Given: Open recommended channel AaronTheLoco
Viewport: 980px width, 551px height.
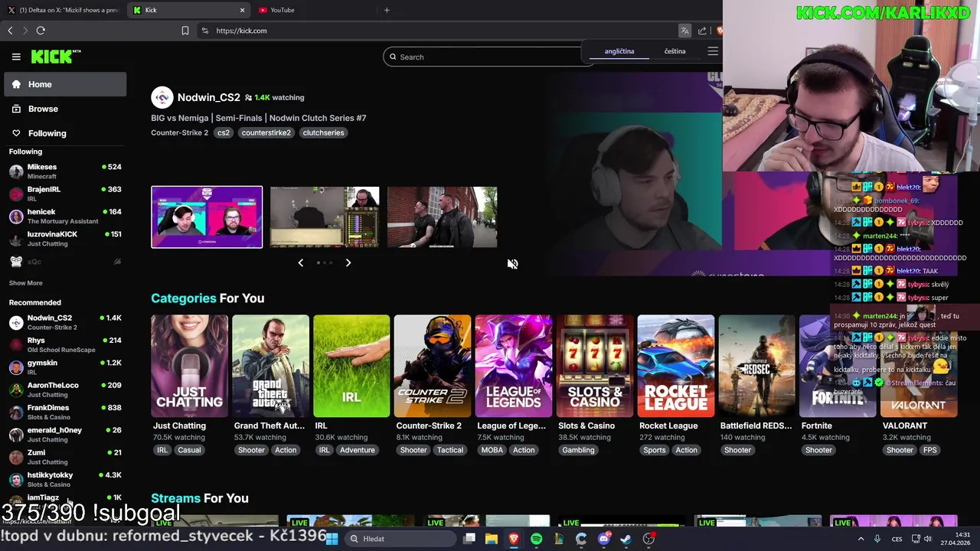Looking at the screenshot, I should pos(65,390).
